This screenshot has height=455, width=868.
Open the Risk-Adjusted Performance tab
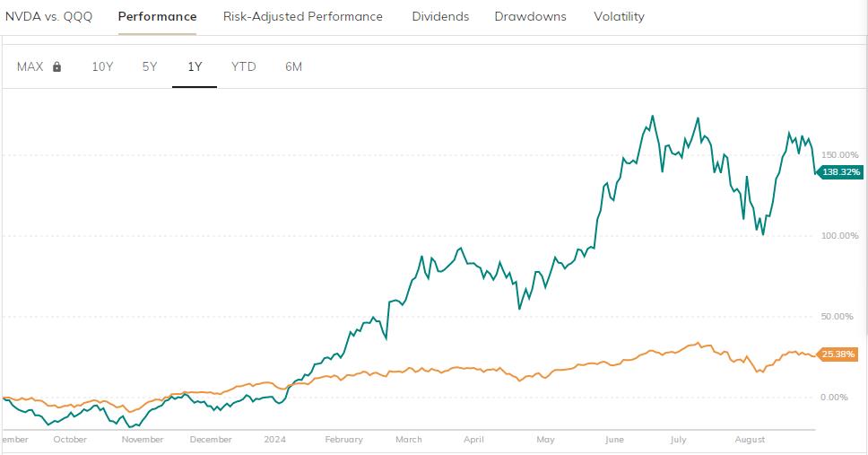click(303, 16)
